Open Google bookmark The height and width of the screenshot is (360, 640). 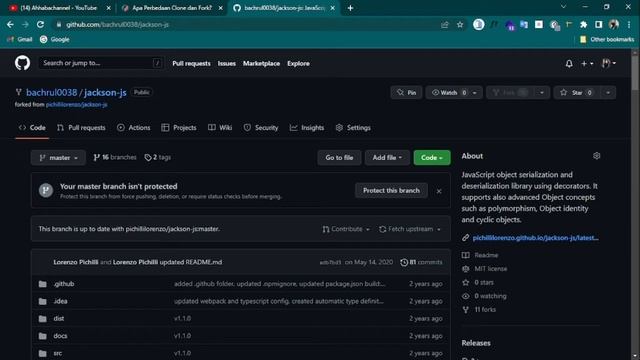[x=55, y=40]
